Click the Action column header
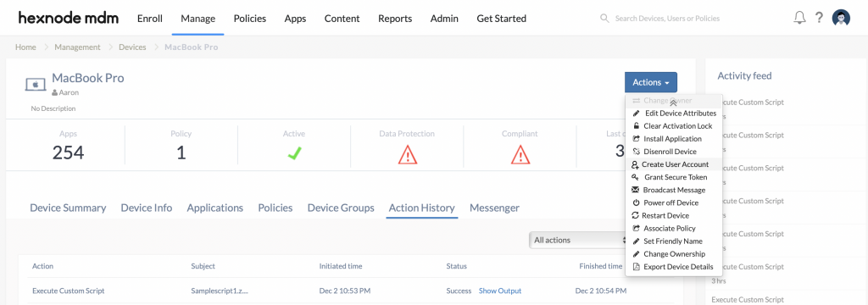Image resolution: width=868 pixels, height=305 pixels. click(42, 266)
